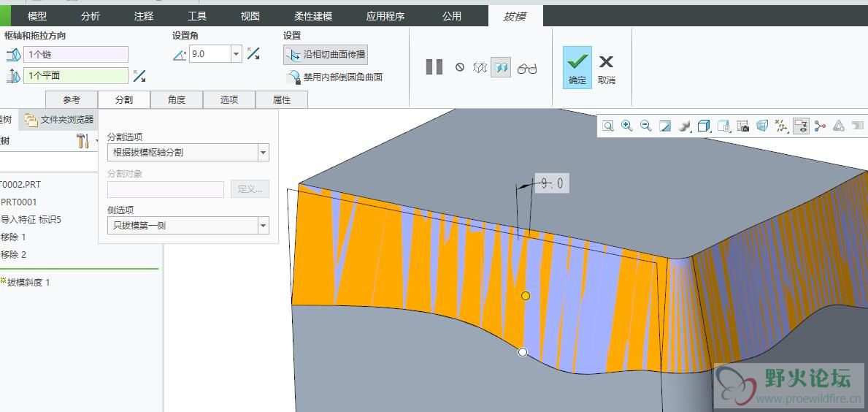Select the 拔模 ribbon tab
The width and height of the screenshot is (868, 412).
pyautogui.click(x=514, y=16)
